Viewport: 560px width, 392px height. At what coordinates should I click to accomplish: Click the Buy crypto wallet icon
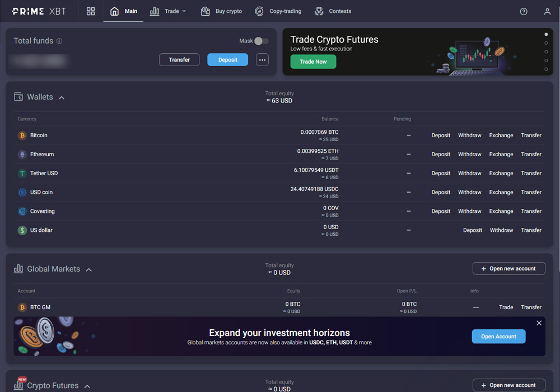[x=206, y=11]
